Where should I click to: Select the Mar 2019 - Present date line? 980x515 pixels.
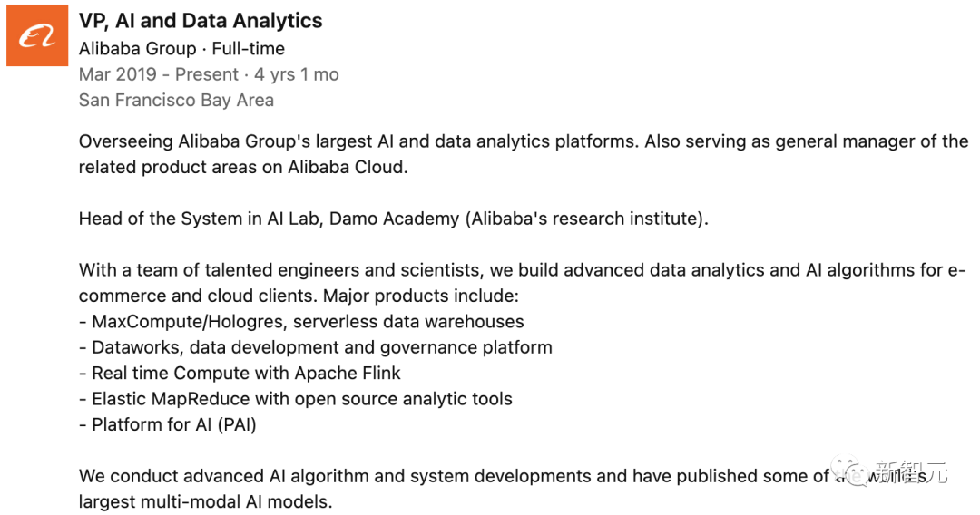209,74
